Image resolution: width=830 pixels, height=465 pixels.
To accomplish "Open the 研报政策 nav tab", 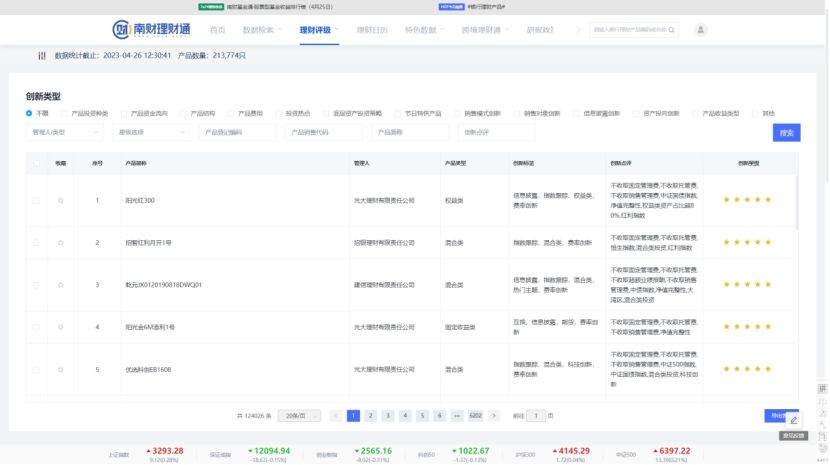I will pyautogui.click(x=540, y=30).
